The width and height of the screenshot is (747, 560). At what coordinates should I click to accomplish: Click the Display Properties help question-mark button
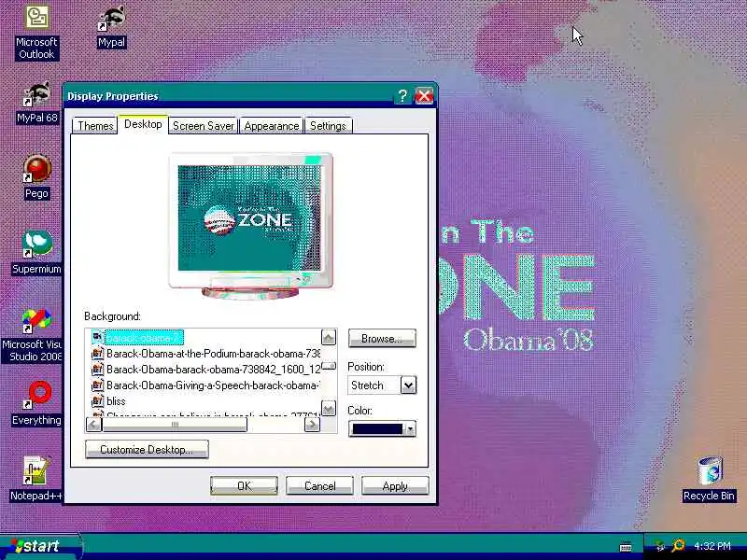tap(402, 96)
